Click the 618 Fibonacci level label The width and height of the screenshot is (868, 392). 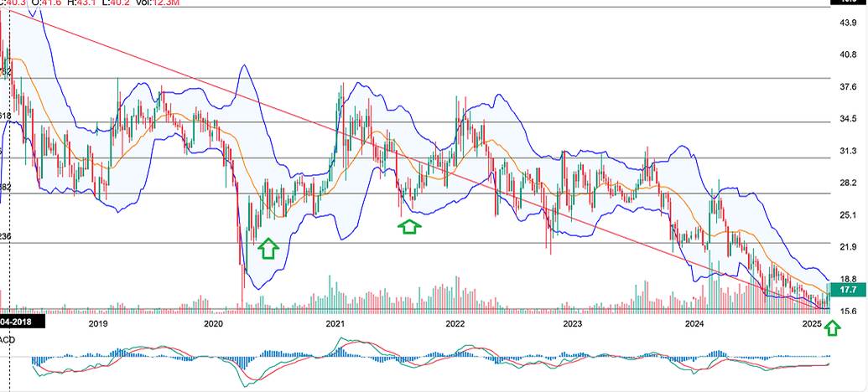pyautogui.click(x=6, y=116)
